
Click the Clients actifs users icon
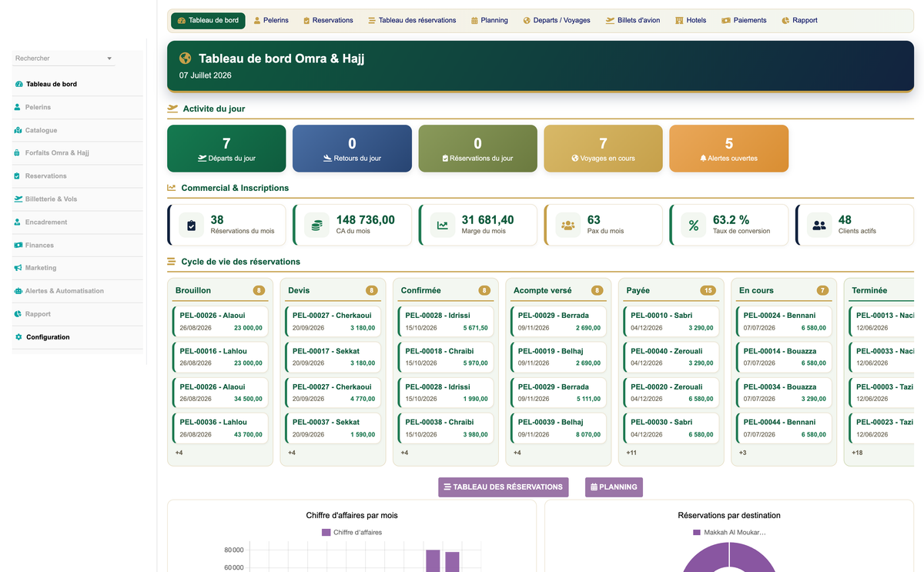[x=819, y=225]
